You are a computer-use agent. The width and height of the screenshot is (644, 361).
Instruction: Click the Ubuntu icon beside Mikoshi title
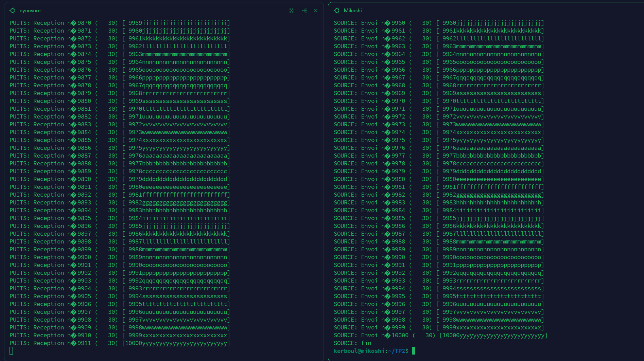337,11
